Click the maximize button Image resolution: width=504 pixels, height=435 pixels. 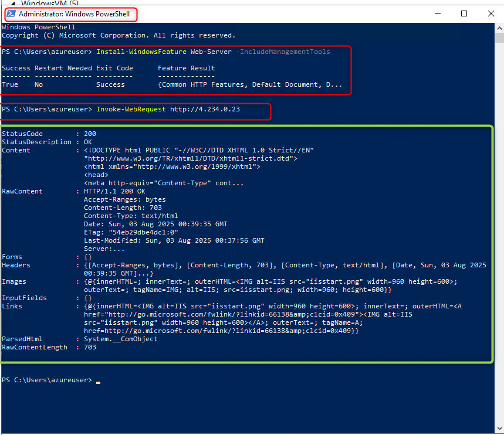[465, 13]
